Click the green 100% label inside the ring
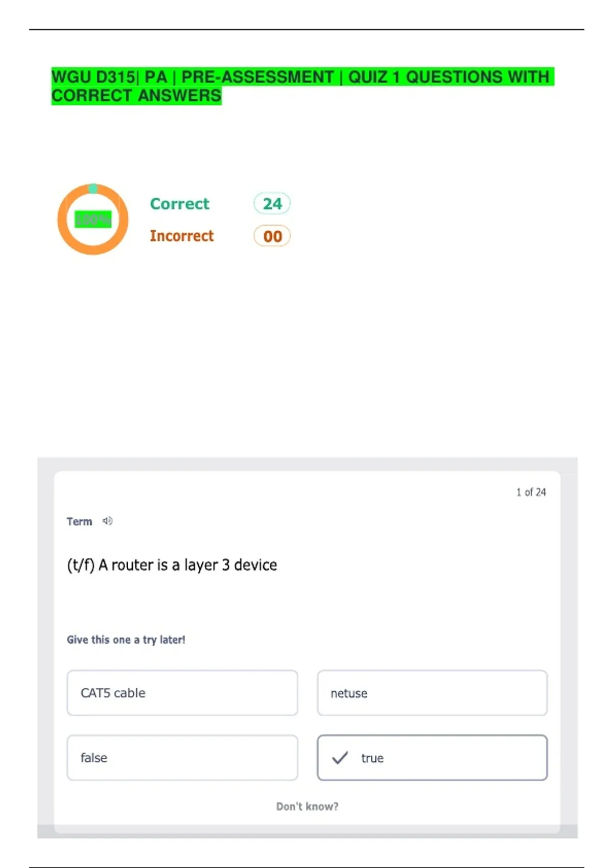 93,220
